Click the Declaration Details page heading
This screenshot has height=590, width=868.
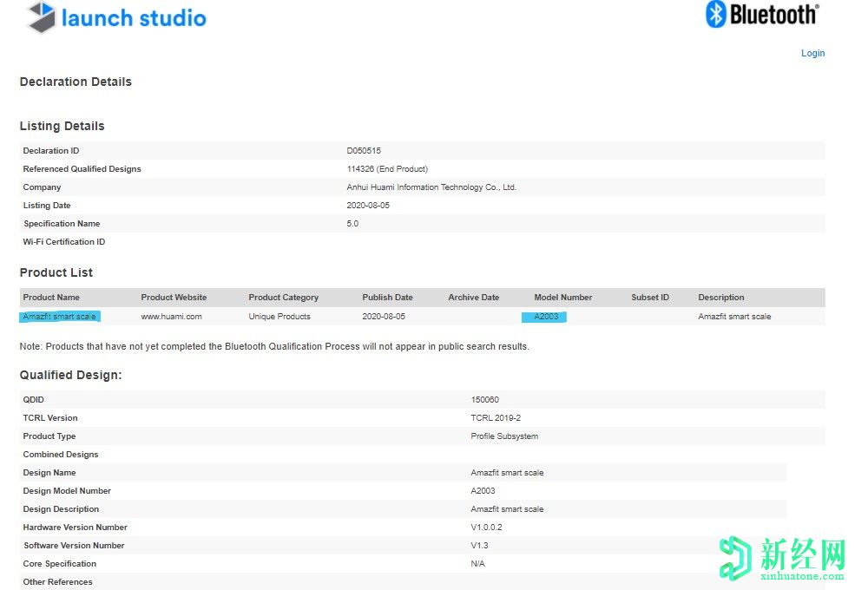point(76,82)
